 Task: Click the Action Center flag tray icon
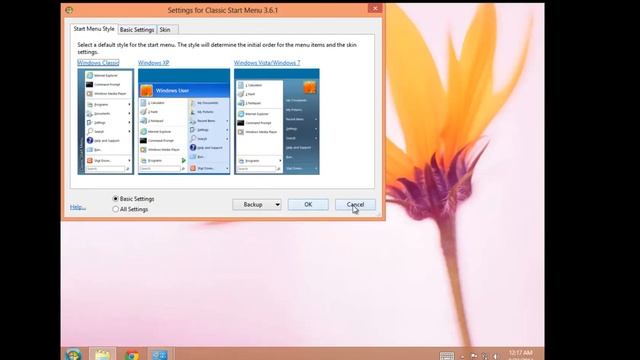473,356
